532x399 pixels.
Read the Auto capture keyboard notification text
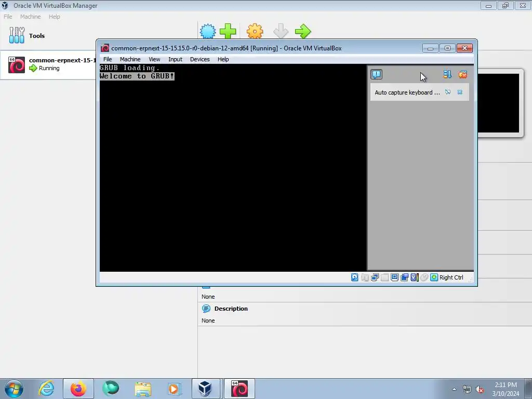point(407,92)
